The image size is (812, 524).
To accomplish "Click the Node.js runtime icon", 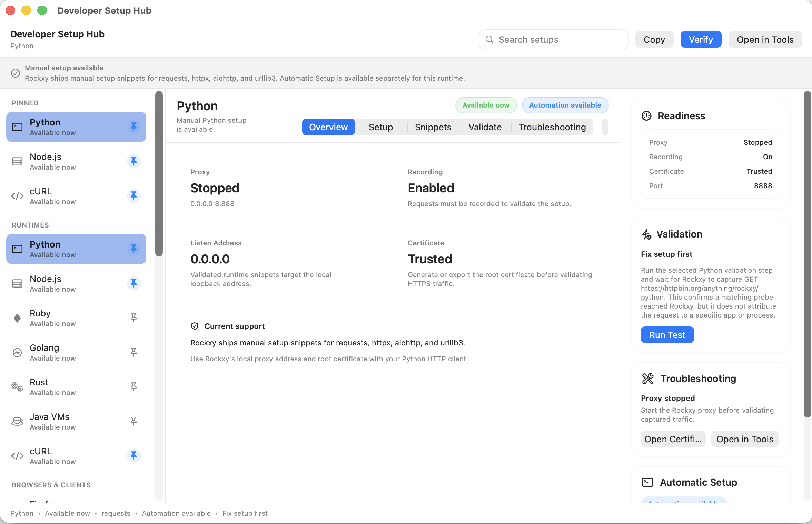I will tap(17, 283).
